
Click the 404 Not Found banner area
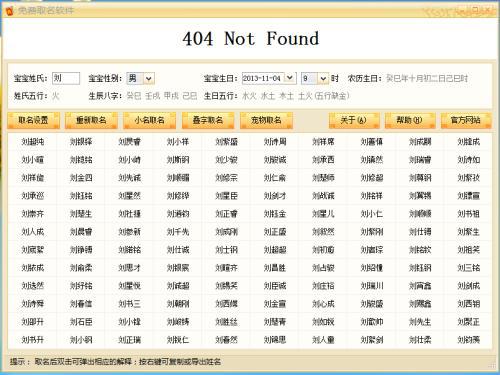251,38
